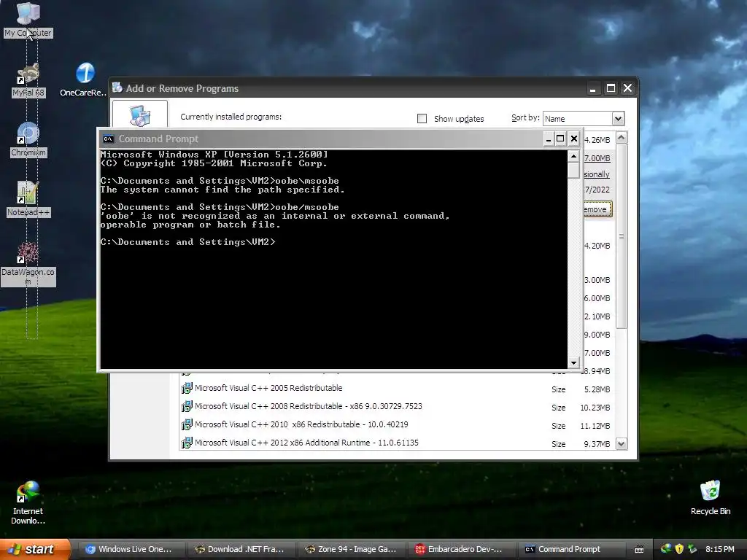Close the Add or Remove Programs window
The height and width of the screenshot is (560, 747).
click(628, 88)
